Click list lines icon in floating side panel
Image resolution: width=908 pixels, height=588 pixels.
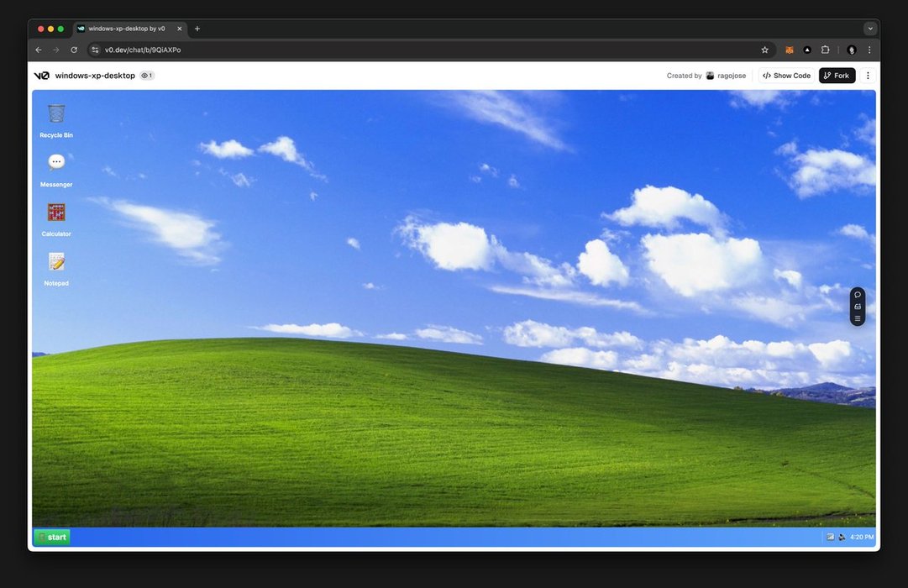[x=858, y=318]
